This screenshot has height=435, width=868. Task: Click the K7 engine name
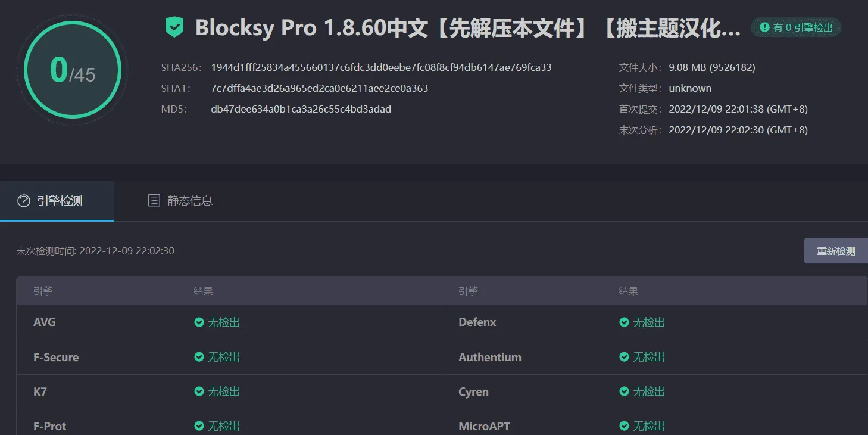[x=40, y=392]
